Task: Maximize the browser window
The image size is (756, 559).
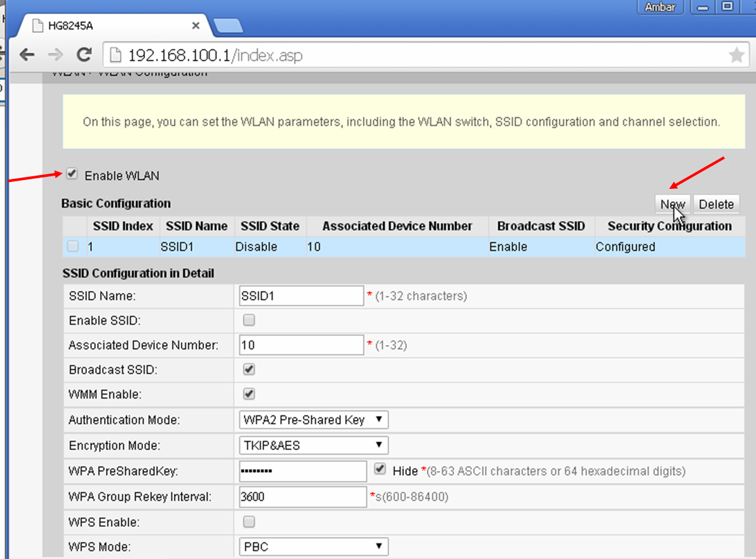Action: pos(728,7)
